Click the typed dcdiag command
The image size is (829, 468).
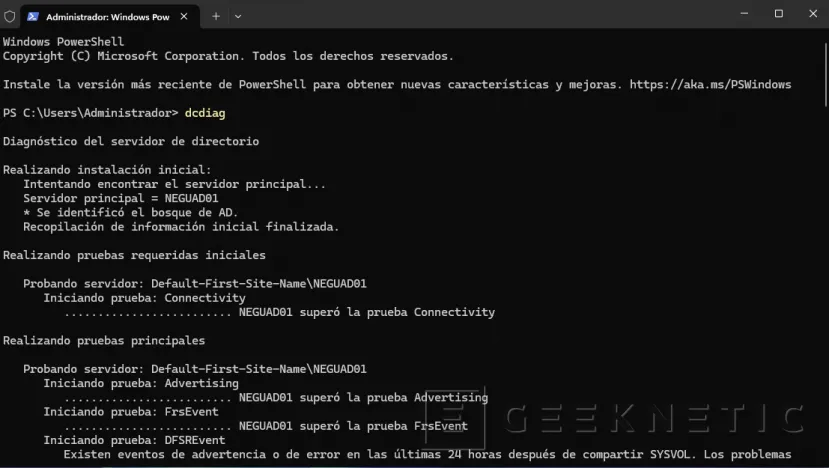pos(205,113)
